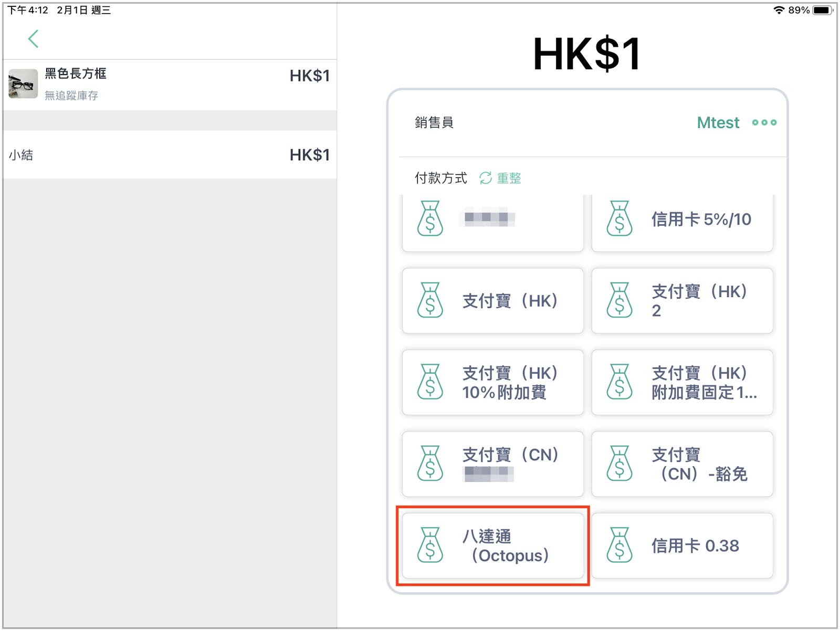Tap the green back arrow
The image size is (840, 631).
(33, 39)
